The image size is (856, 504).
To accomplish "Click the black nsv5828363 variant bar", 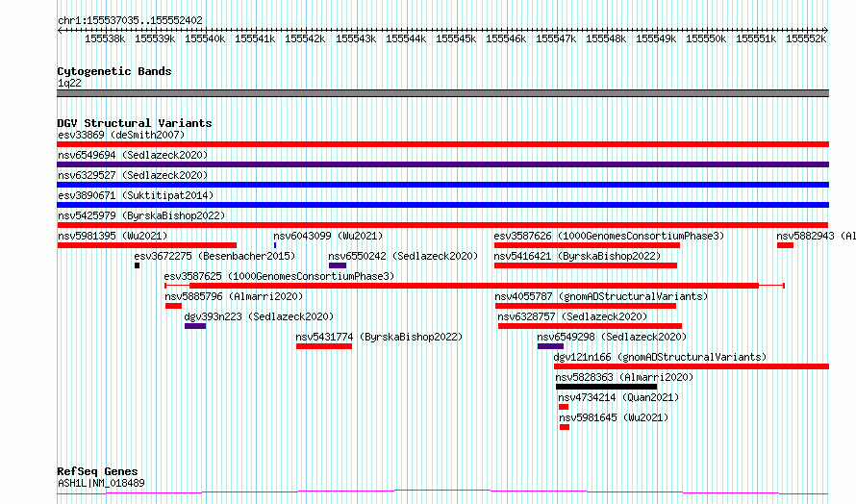I will (x=607, y=387).
